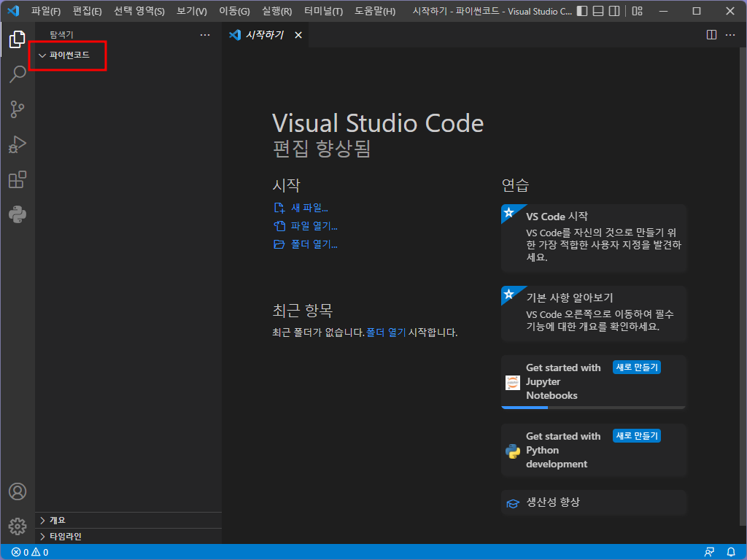Split the editor to the right
This screenshot has width=747, height=560.
[711, 35]
